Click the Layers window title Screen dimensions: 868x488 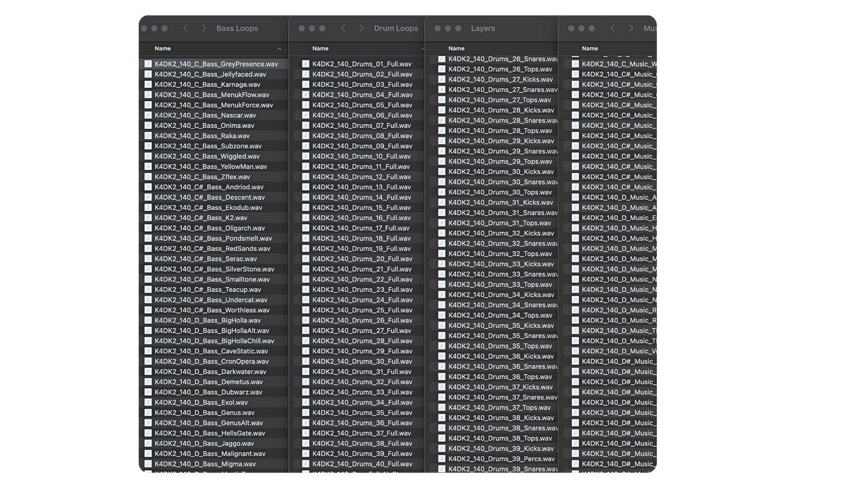pos(483,28)
